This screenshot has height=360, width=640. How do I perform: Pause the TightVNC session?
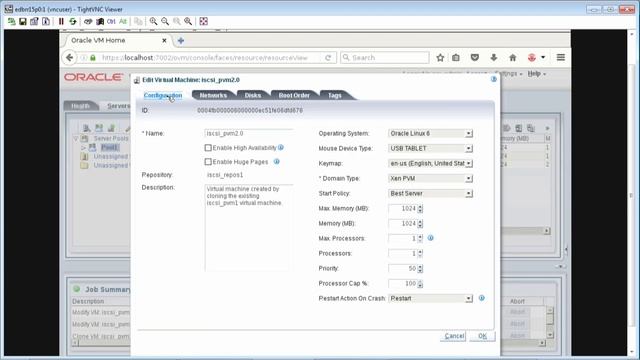coord(61,21)
